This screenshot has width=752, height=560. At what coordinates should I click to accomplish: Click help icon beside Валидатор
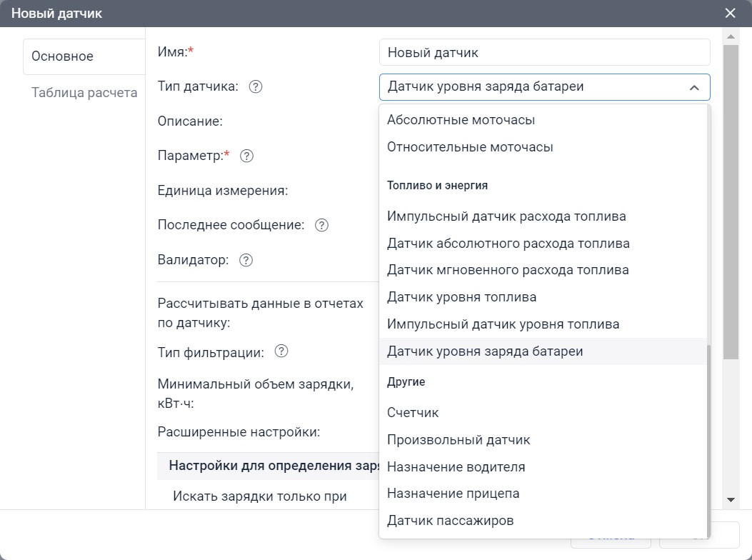click(246, 261)
